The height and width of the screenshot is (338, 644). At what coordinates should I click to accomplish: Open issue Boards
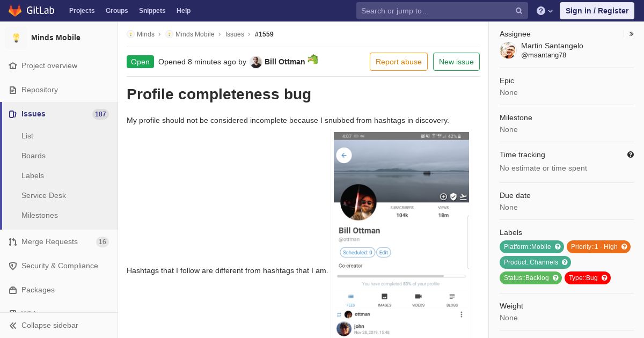coord(33,156)
